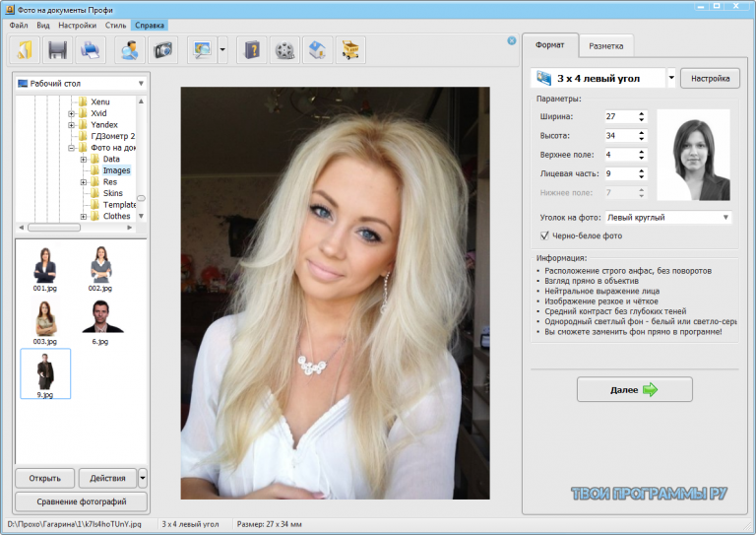Select the 9.jpg thumbnail

click(45, 373)
